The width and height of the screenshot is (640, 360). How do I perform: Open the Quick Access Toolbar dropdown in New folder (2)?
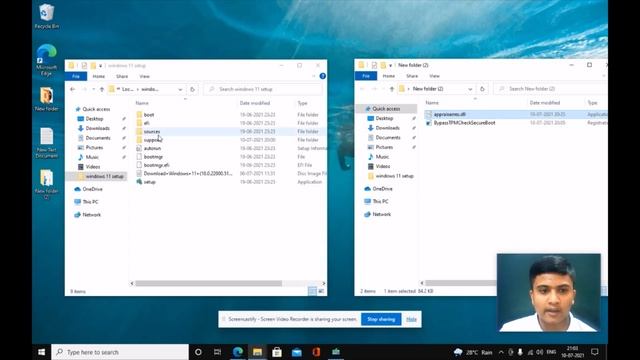tap(391, 65)
